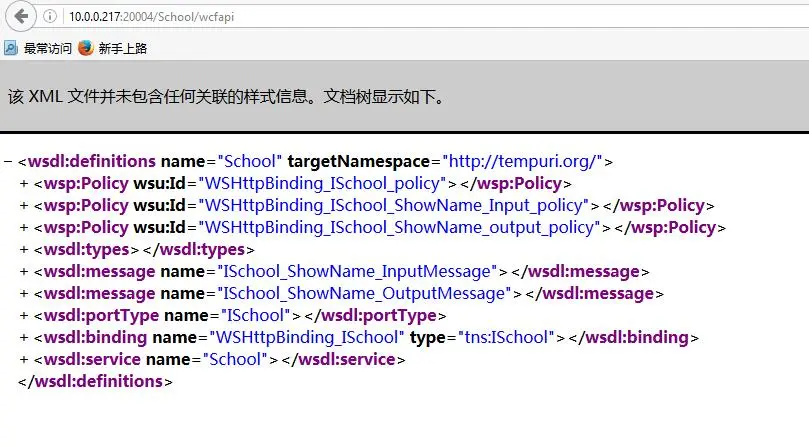This screenshot has height=447, width=809.
Task: Click the XML no-style-information notice text
Action: pyautogui.click(x=226, y=97)
